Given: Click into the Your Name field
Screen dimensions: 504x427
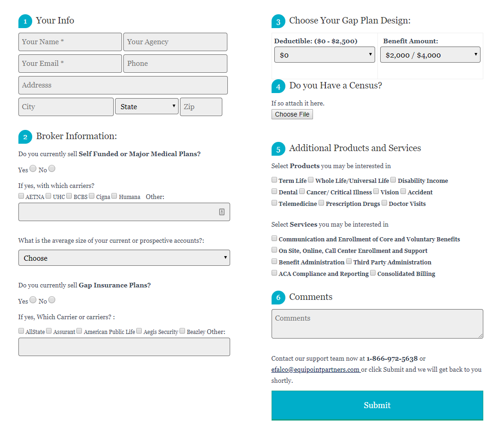Looking at the screenshot, I should click(x=70, y=42).
